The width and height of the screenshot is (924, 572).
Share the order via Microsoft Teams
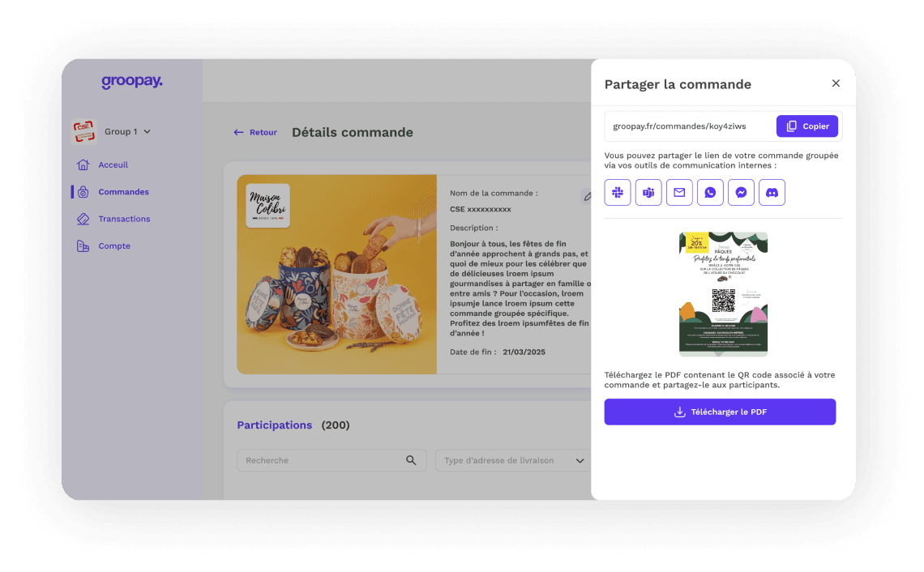[x=648, y=192]
